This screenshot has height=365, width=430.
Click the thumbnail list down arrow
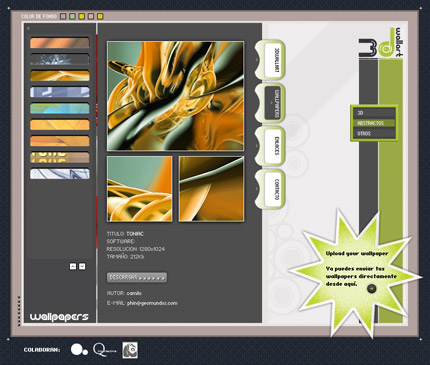pyautogui.click(x=82, y=266)
